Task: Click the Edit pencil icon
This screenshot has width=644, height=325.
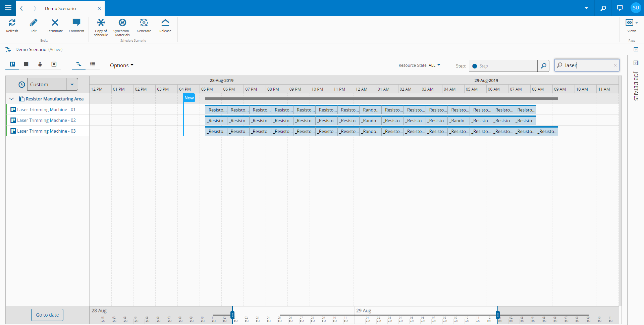Action: point(34,23)
